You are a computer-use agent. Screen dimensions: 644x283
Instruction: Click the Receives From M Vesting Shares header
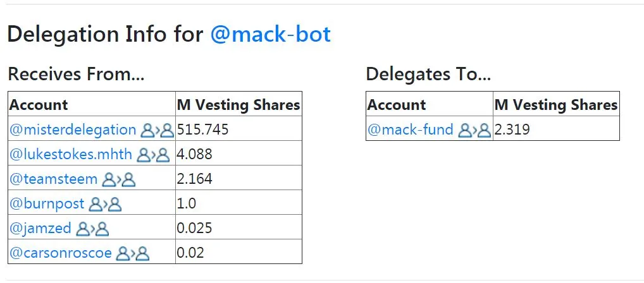[238, 104]
